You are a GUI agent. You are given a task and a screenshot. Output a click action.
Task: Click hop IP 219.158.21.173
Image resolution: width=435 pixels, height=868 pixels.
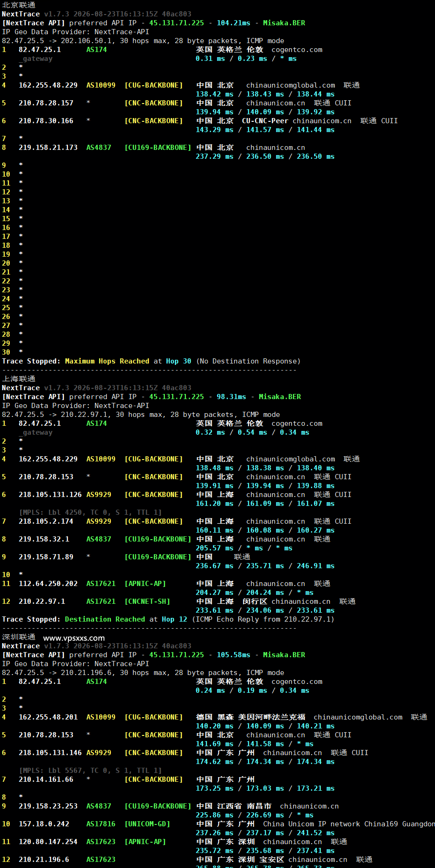coord(48,148)
